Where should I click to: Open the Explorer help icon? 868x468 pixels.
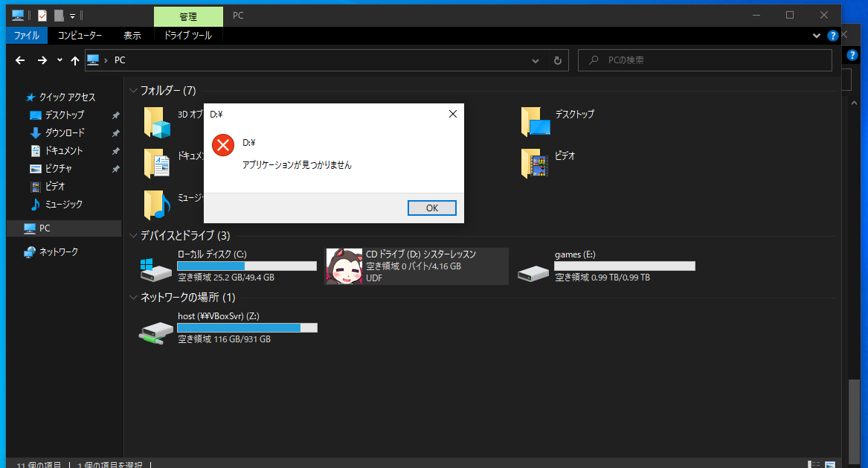coord(832,35)
